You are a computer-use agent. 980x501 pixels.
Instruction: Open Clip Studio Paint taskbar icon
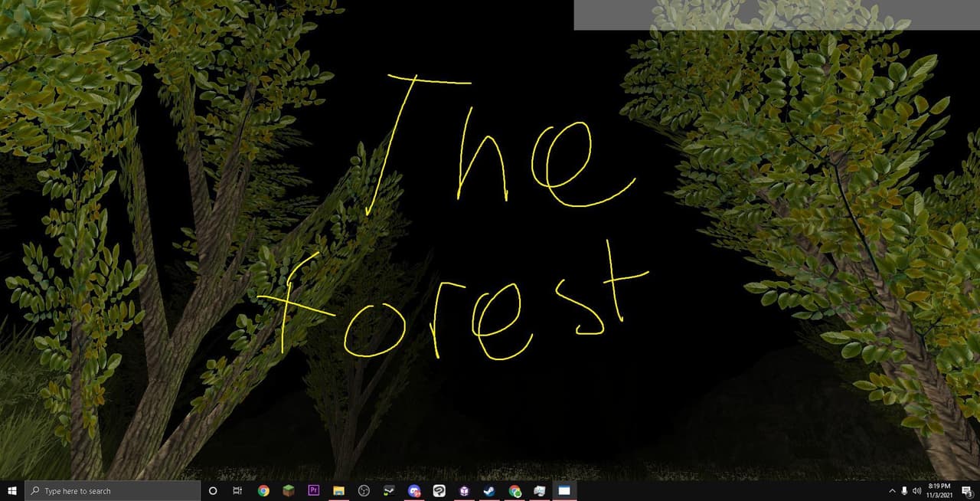click(439, 491)
